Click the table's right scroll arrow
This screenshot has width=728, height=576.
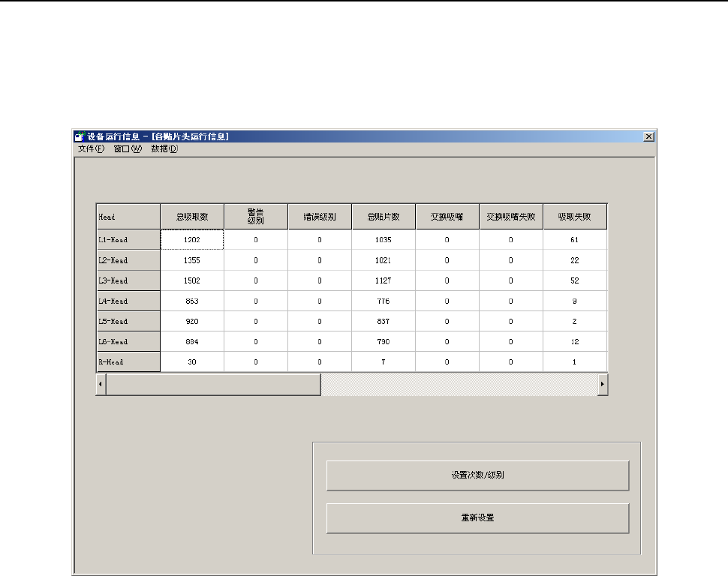(602, 384)
